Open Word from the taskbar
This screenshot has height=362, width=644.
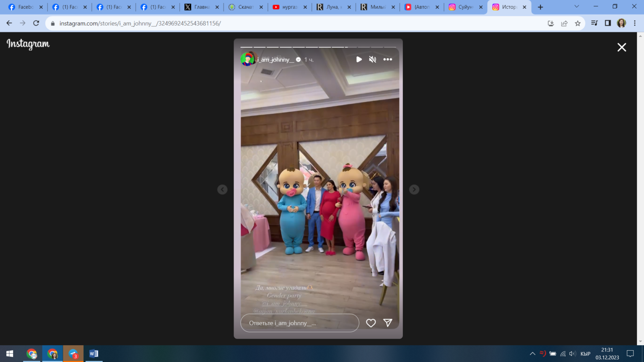[93, 354]
